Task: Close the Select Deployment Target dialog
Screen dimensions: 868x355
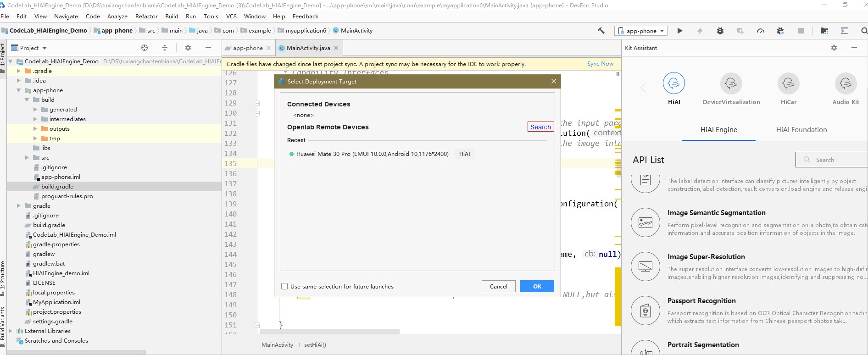Action: [554, 81]
